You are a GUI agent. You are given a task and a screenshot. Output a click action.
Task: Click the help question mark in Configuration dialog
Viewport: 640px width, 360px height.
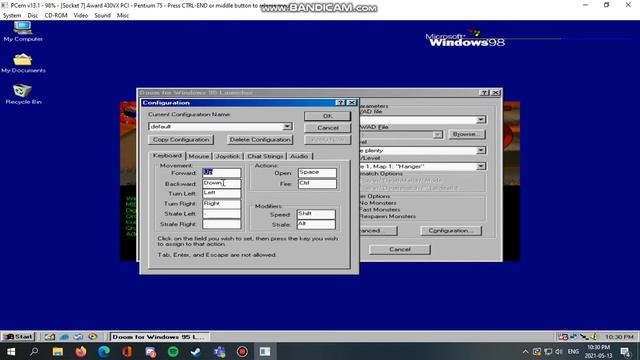(x=340, y=102)
